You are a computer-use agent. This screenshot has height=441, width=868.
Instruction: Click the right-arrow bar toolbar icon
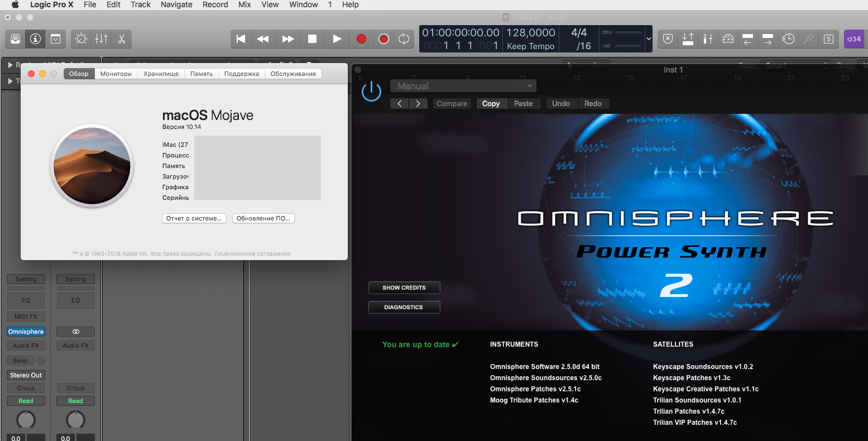point(768,39)
